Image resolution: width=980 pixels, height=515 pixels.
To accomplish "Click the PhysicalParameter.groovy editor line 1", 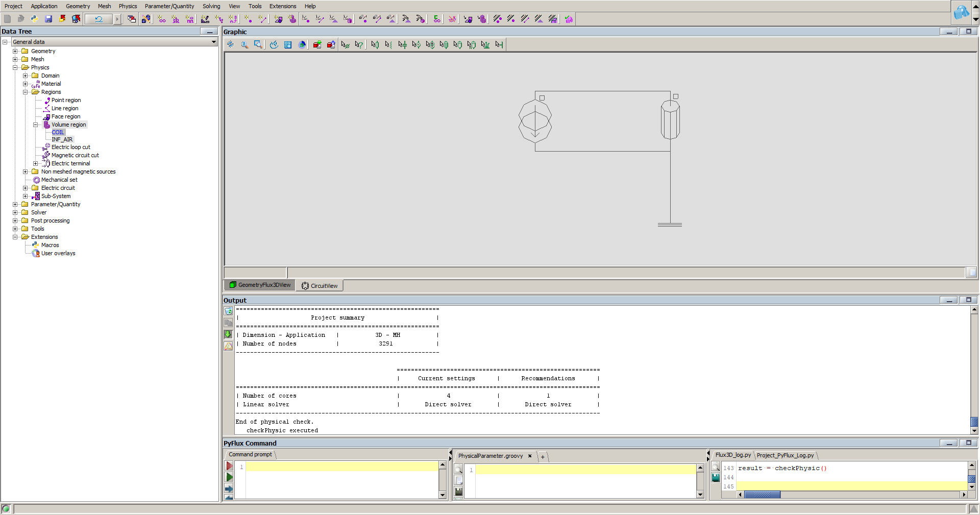I will [585, 470].
